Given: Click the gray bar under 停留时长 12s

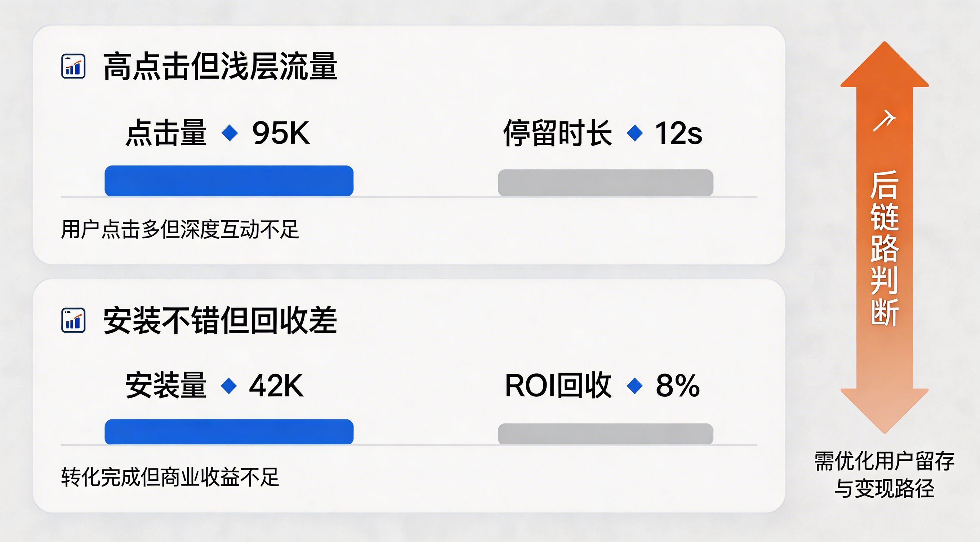Looking at the screenshot, I should click(605, 183).
